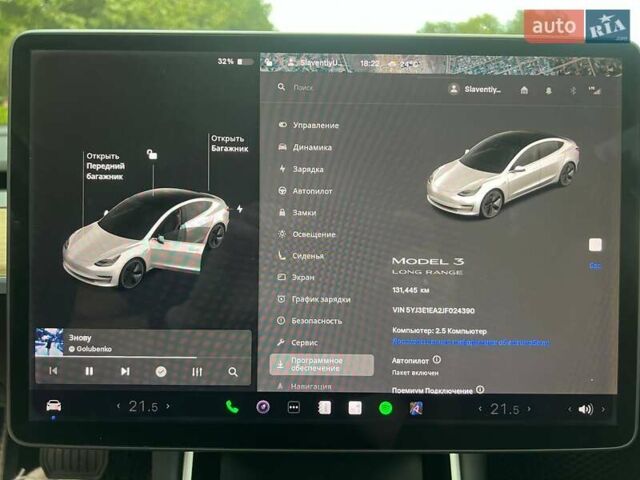Tap the volume speaker icon

585,409
